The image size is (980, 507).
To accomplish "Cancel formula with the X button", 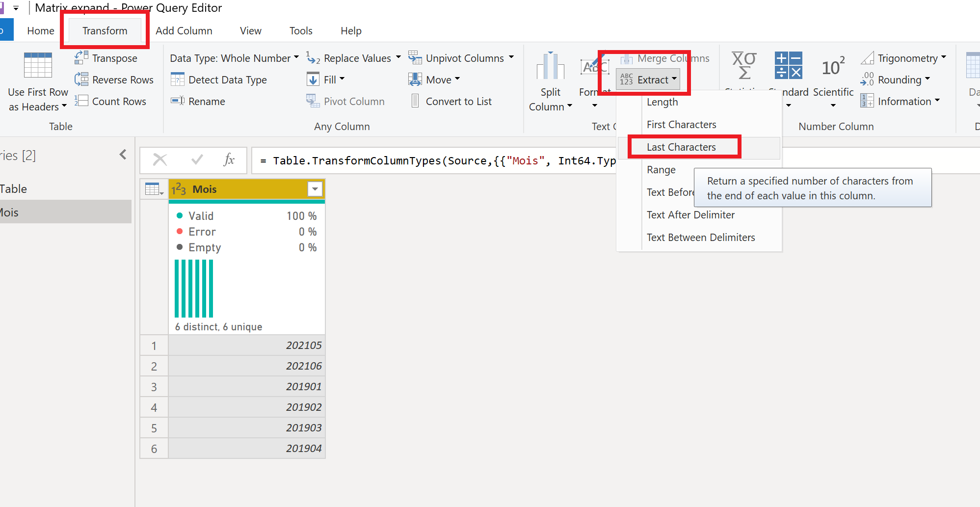I will click(x=160, y=160).
